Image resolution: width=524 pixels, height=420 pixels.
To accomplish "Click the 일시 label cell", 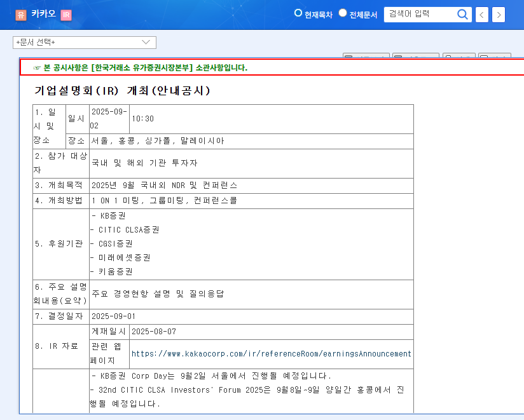I will point(76,119).
